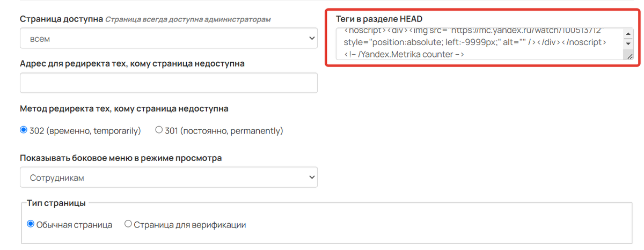Click the 'Теги в разделе HEAD' label
The image size is (644, 250).
click(379, 19)
